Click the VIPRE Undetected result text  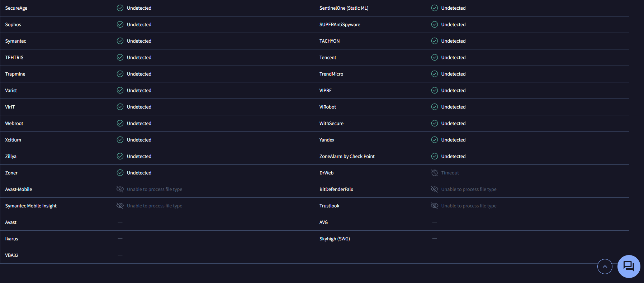453,90
